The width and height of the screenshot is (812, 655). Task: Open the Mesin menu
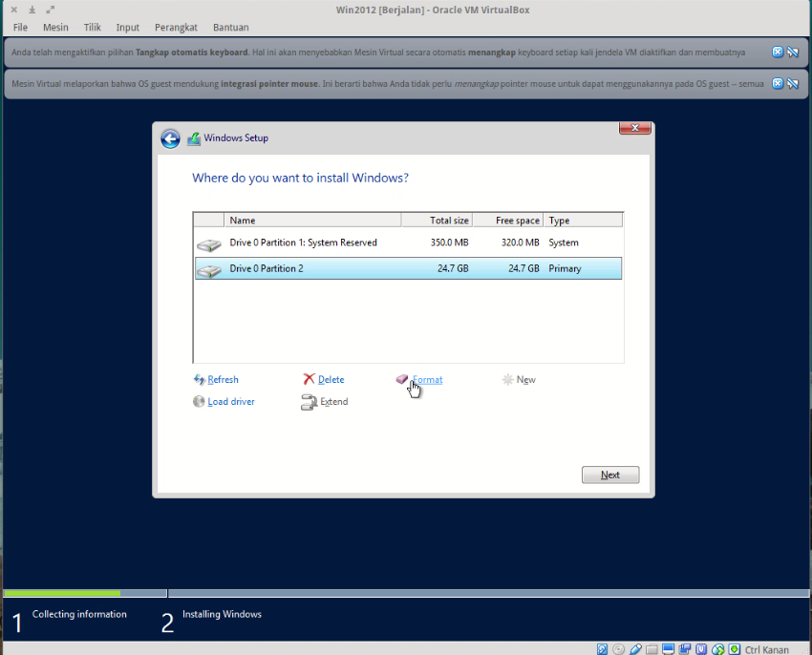[x=55, y=27]
